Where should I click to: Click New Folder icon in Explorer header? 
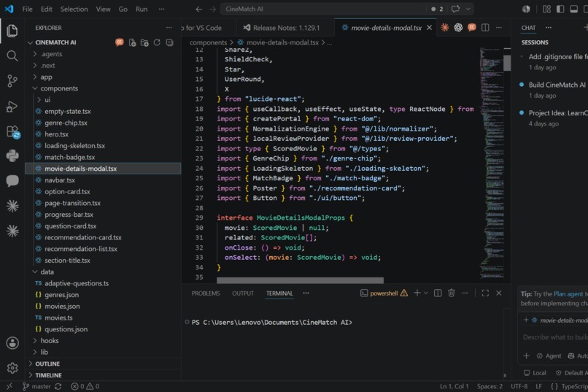144,43
